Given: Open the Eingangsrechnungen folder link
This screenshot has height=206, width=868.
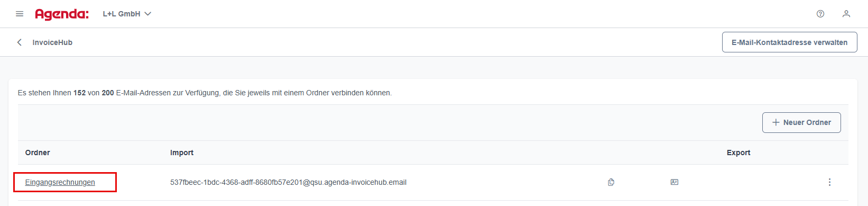Looking at the screenshot, I should (x=60, y=182).
